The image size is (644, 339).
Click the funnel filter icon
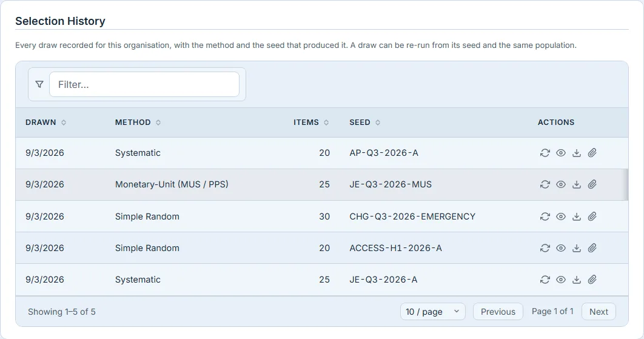39,84
